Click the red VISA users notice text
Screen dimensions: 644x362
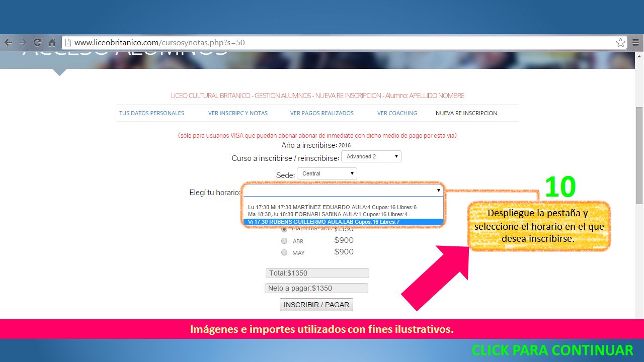317,136
